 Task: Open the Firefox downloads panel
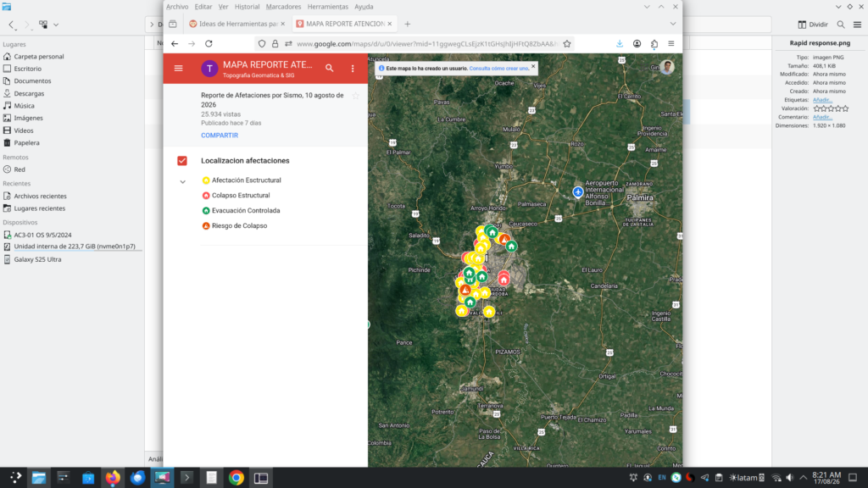click(620, 44)
